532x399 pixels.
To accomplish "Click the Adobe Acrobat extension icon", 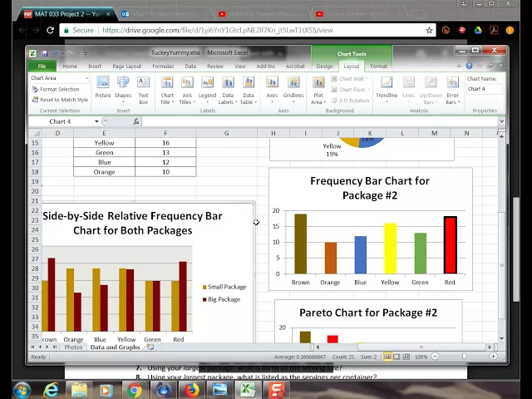I will pos(494,30).
